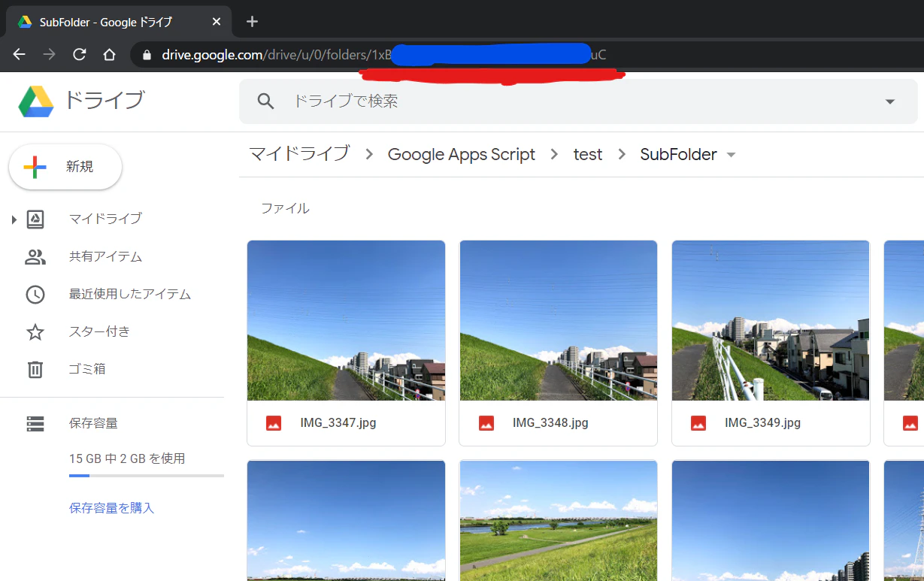Open マイドライブ in sidebar
Screen dimensions: 924x581
pos(105,219)
